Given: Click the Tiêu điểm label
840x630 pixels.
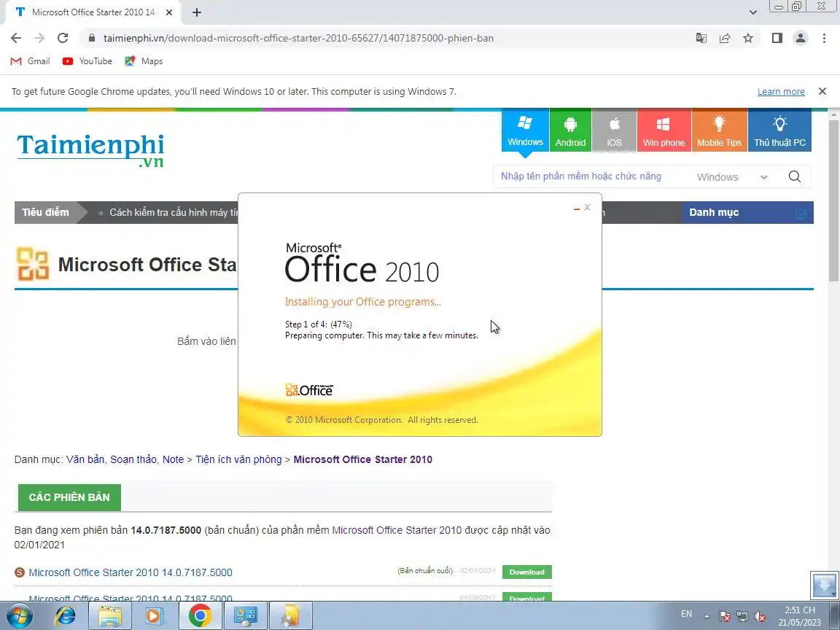Looking at the screenshot, I should click(45, 212).
